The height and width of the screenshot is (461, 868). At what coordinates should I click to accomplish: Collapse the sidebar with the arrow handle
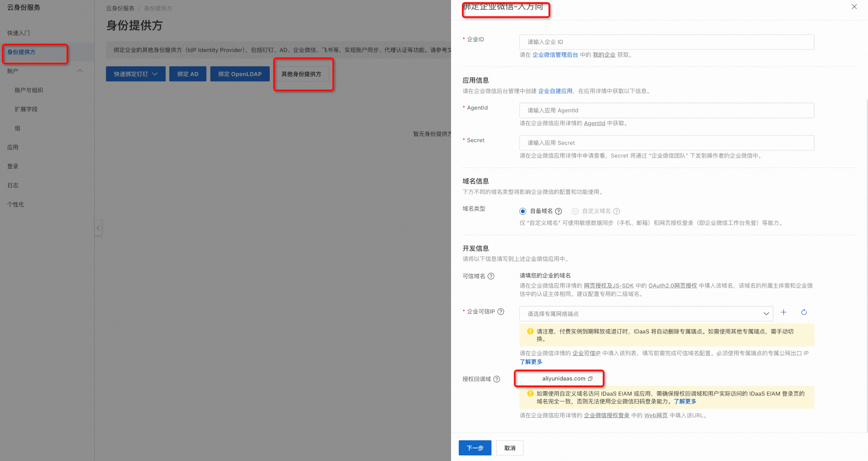(x=98, y=228)
